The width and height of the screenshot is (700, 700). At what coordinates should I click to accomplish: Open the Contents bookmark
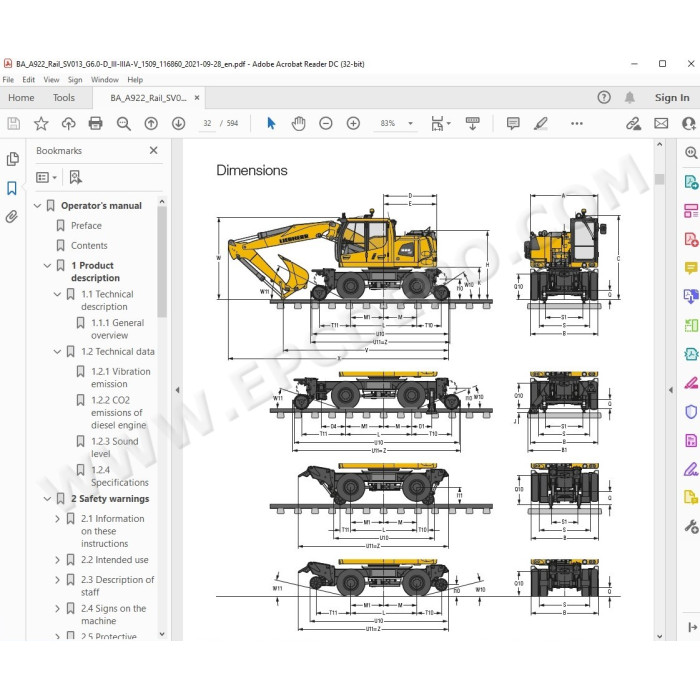tap(89, 246)
